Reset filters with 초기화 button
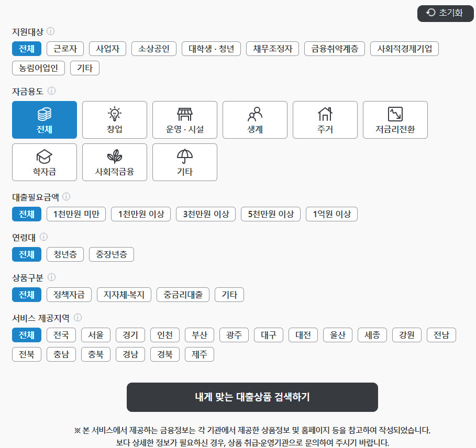Viewport: 476px width, 448px height. tap(445, 14)
